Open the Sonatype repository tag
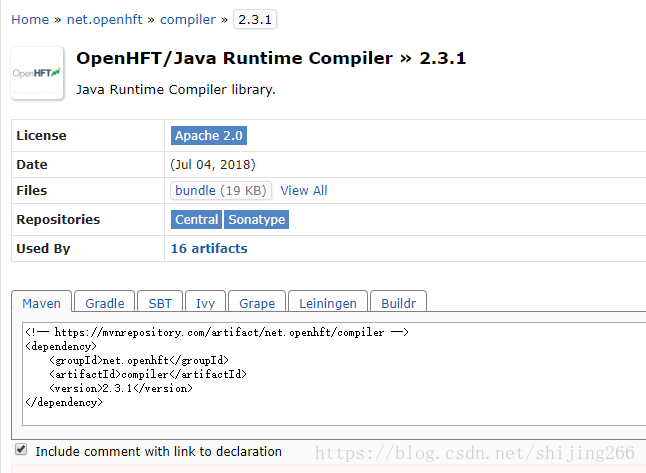The width and height of the screenshot is (646, 473). (256, 219)
